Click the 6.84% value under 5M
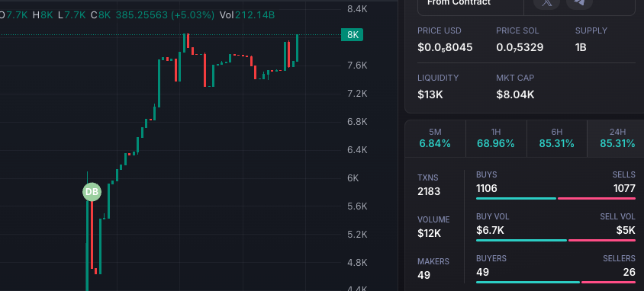644x291 pixels. [x=435, y=144]
